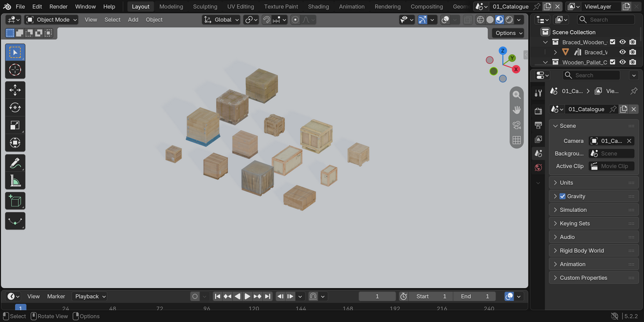This screenshot has height=322, width=644.
Task: Collapse the Scene panel
Action: click(594, 126)
